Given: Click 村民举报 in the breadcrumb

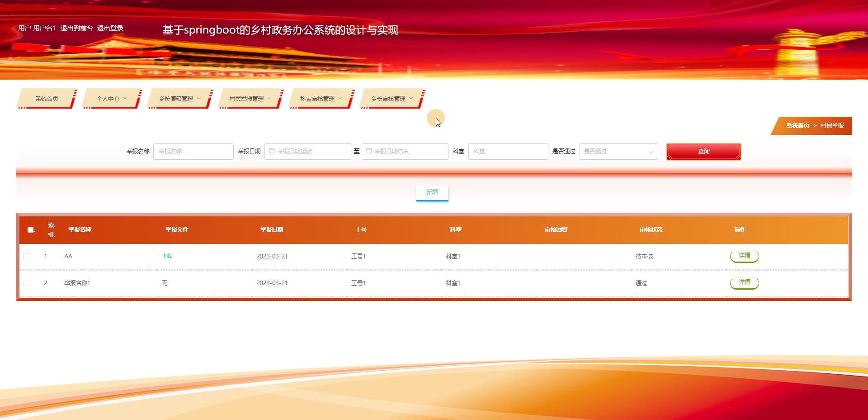Looking at the screenshot, I should click(832, 126).
